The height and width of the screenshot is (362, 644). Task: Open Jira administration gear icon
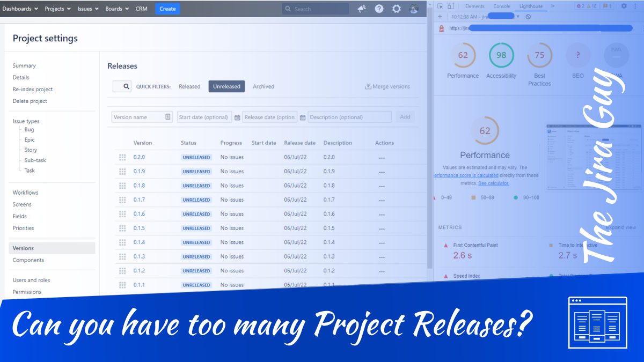(396, 9)
